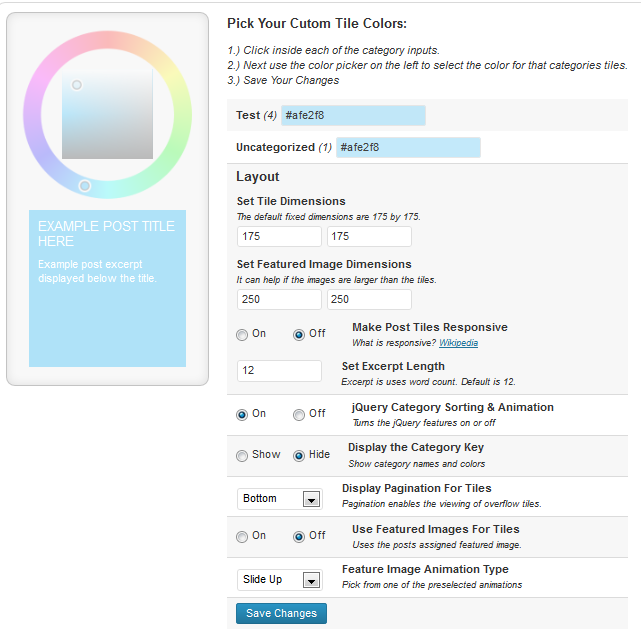Click the excerpt length field

tap(279, 370)
